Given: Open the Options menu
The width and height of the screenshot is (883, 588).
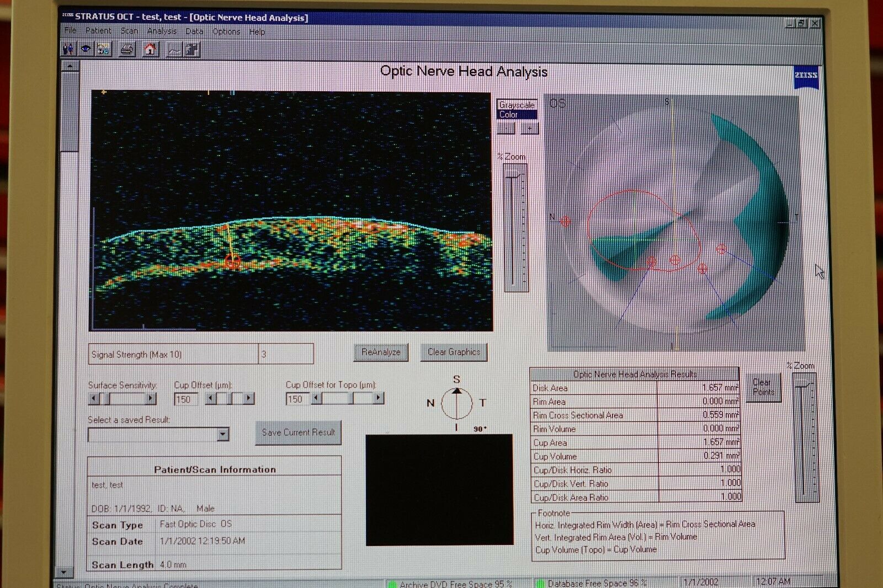Looking at the screenshot, I should pyautogui.click(x=226, y=31).
